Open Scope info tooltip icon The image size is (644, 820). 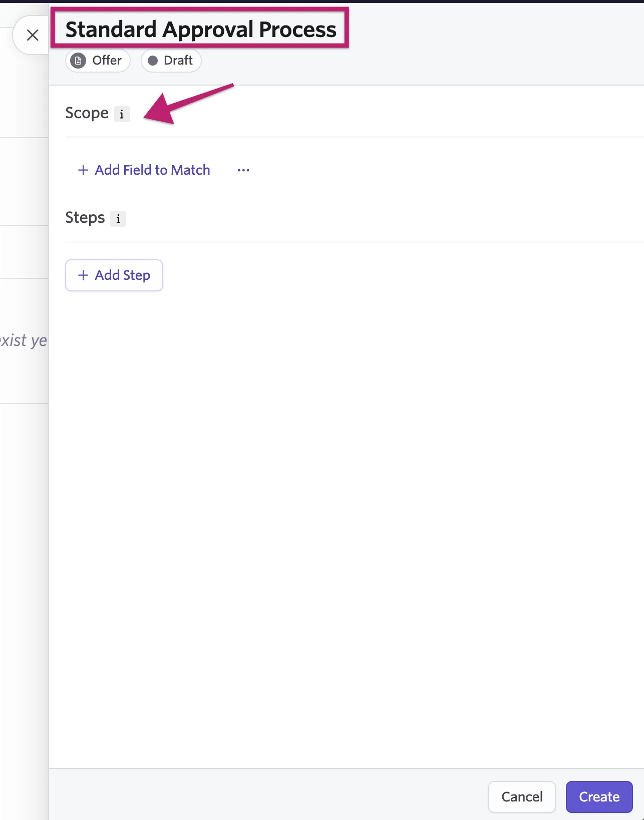click(x=122, y=114)
